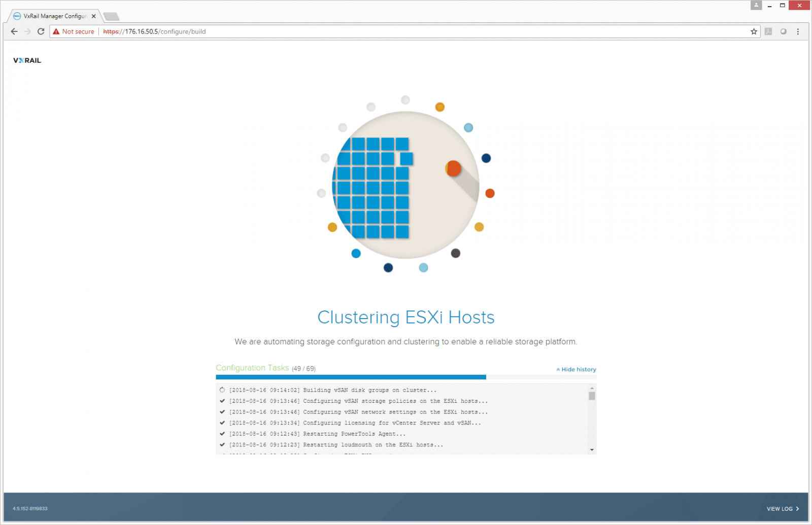Reload the VxRail configure page
This screenshot has height=525, width=812.
[41, 31]
